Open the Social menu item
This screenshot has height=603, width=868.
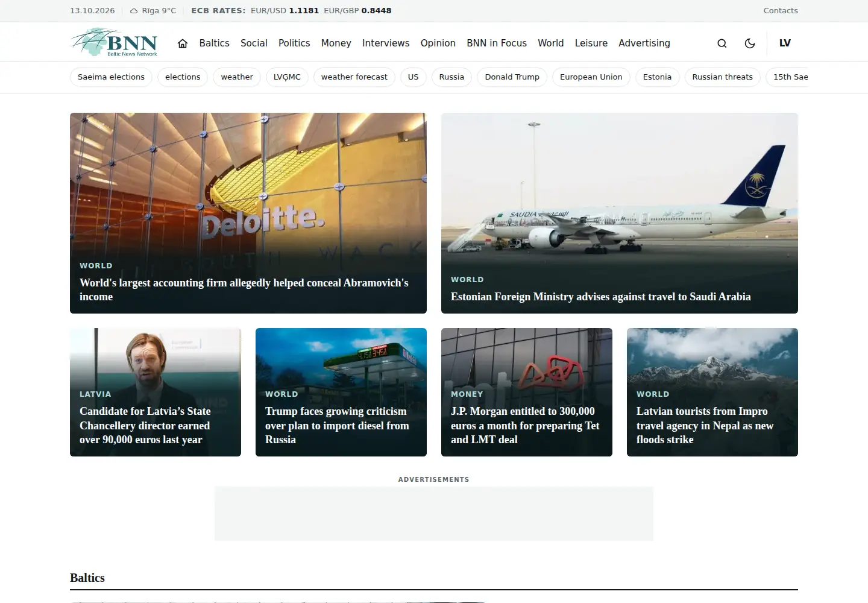(x=254, y=43)
